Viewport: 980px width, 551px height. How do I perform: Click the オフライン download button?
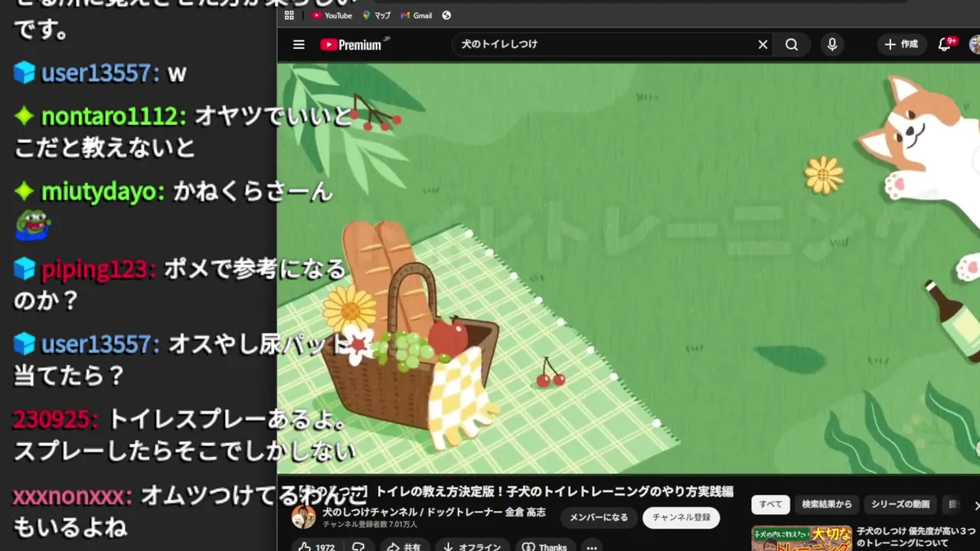coord(472,546)
